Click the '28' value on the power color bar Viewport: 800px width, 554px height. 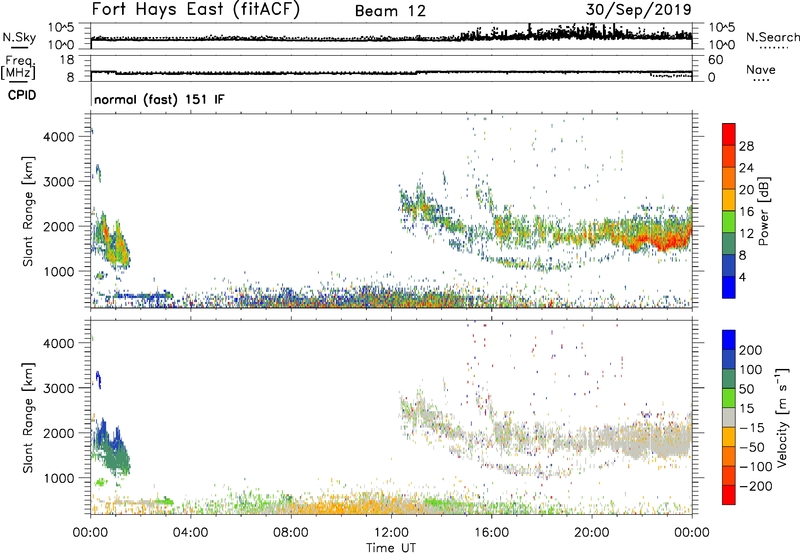[x=746, y=146]
